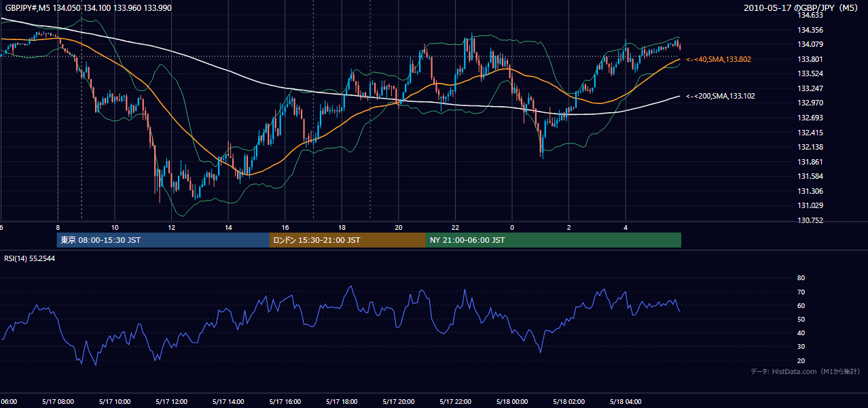
Task: Click hour label 22 under price chart
Action: 455,227
